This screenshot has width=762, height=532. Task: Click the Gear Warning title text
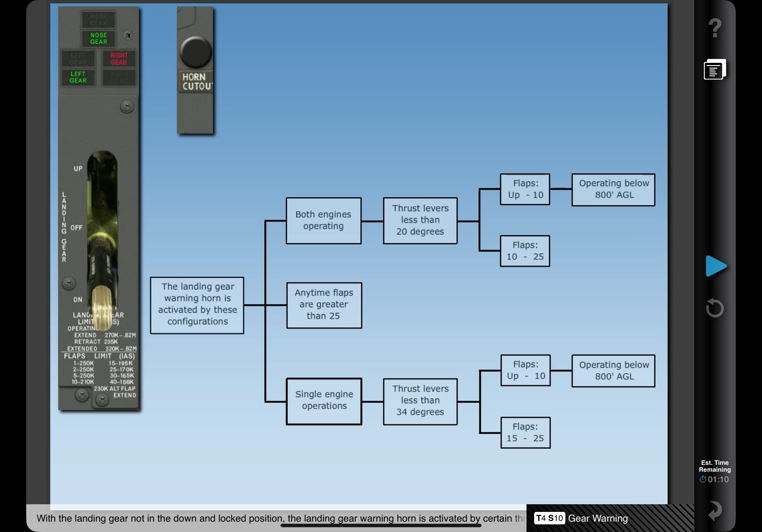[598, 518]
